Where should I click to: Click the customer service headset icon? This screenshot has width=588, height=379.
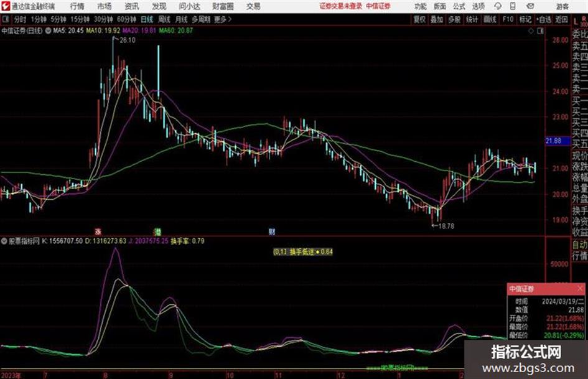tap(498, 6)
